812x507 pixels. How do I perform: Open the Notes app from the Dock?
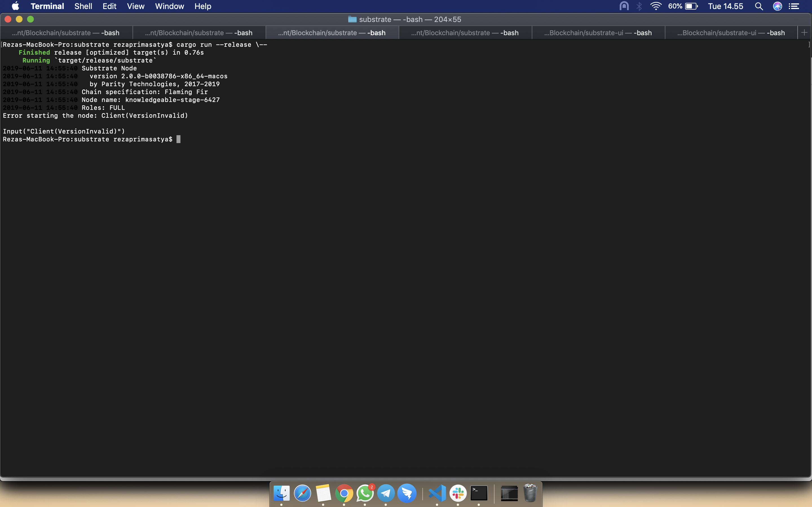323,493
